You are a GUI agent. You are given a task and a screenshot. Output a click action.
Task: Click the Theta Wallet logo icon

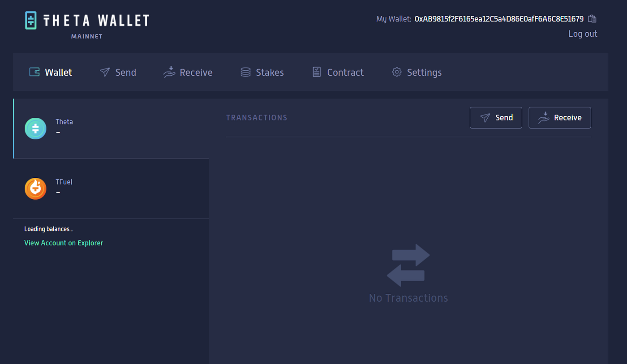[x=30, y=20]
